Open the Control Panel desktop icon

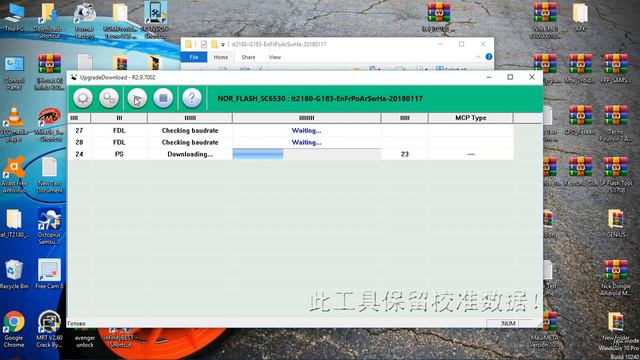click(x=14, y=73)
